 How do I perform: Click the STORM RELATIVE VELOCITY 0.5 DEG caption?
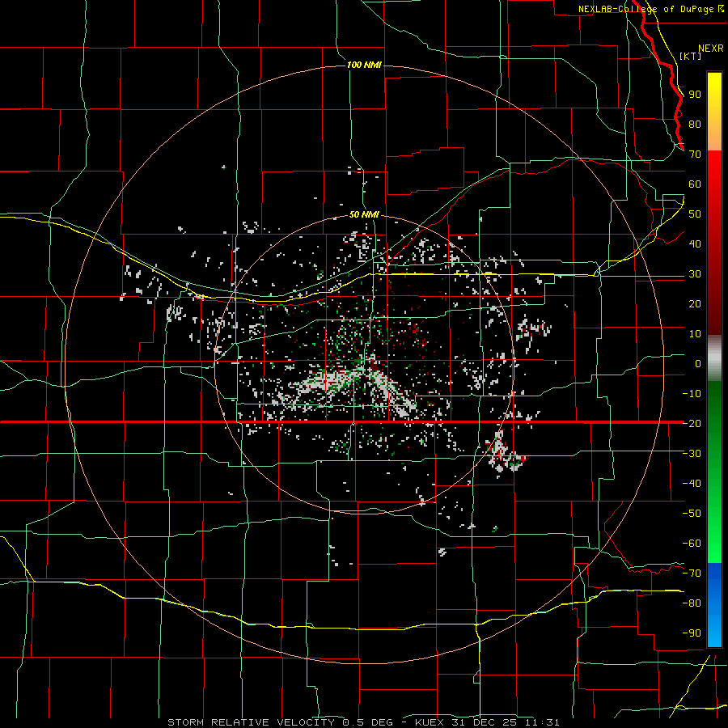pyautogui.click(x=280, y=722)
